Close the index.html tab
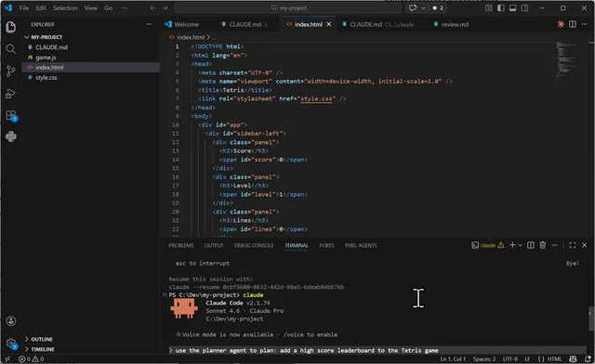 [328, 24]
